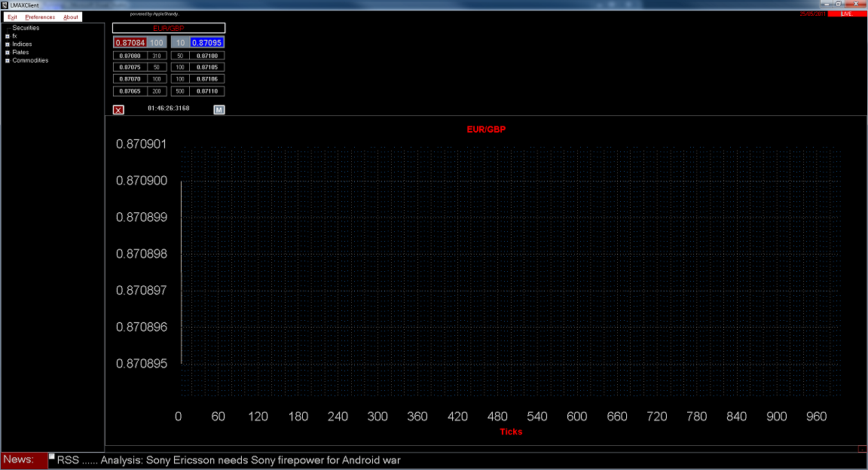Close the EUR/GBP panel with red X

pos(118,110)
